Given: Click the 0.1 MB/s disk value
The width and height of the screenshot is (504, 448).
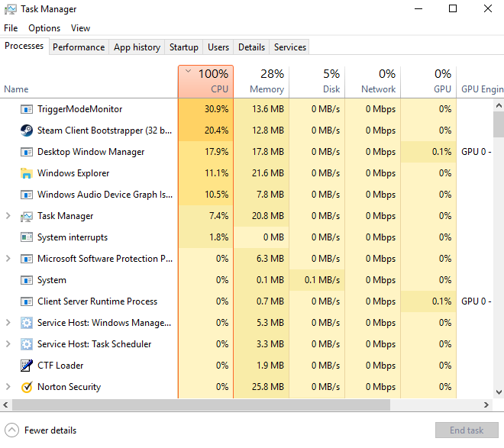Looking at the screenshot, I should click(x=322, y=280).
